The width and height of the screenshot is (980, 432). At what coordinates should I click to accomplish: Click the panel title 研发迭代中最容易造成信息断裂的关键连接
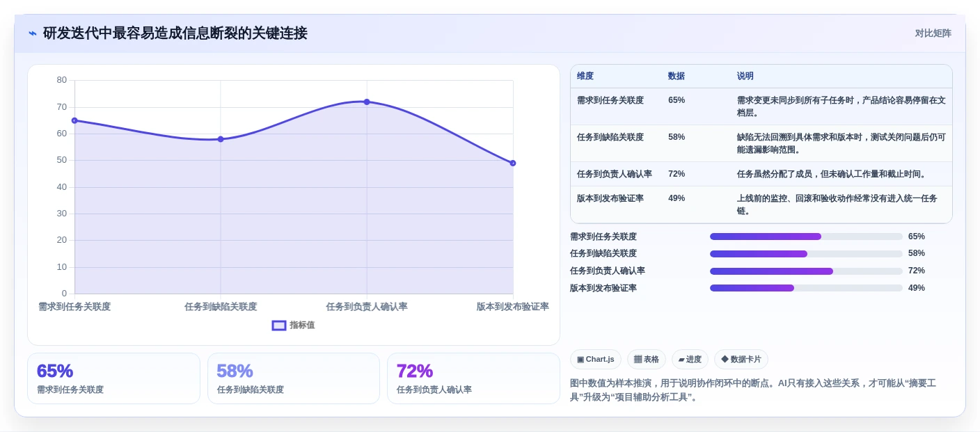pos(175,33)
